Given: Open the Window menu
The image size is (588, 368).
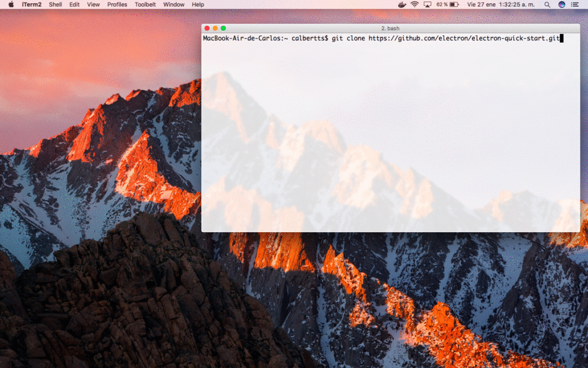Looking at the screenshot, I should [173, 4].
